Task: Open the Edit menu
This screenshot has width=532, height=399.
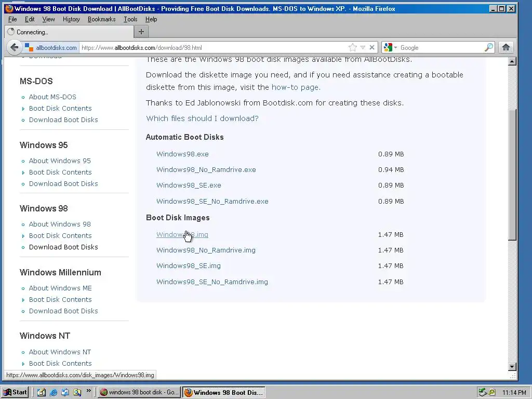Action: coord(30,19)
